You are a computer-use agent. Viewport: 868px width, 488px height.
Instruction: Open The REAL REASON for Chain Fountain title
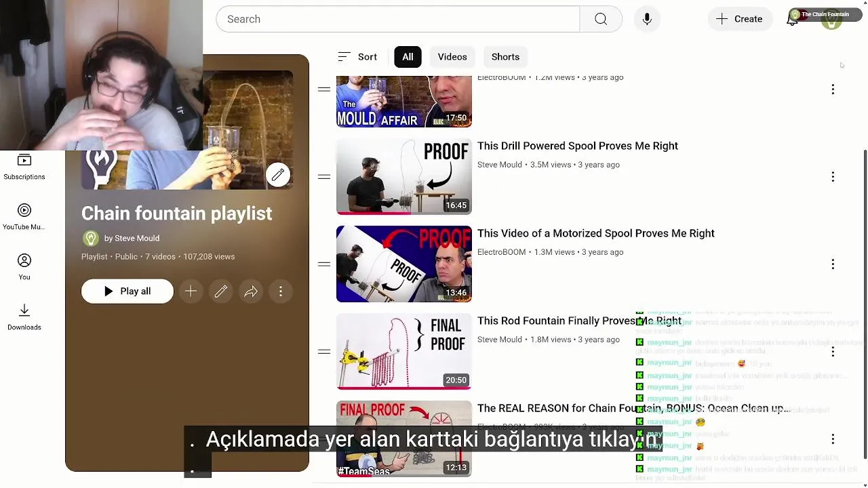(x=633, y=408)
